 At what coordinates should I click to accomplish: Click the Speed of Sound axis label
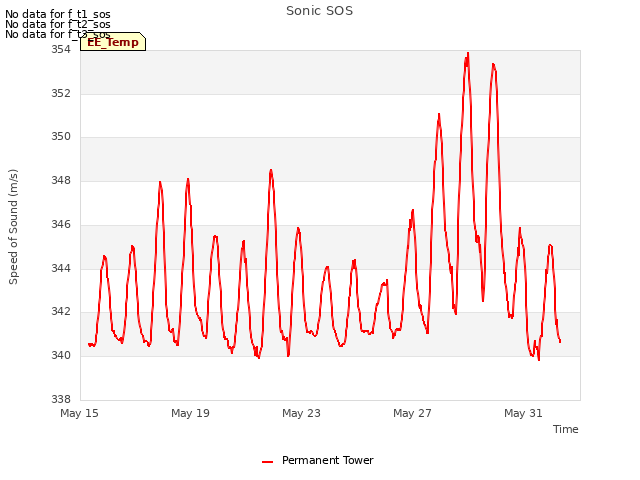point(13,227)
